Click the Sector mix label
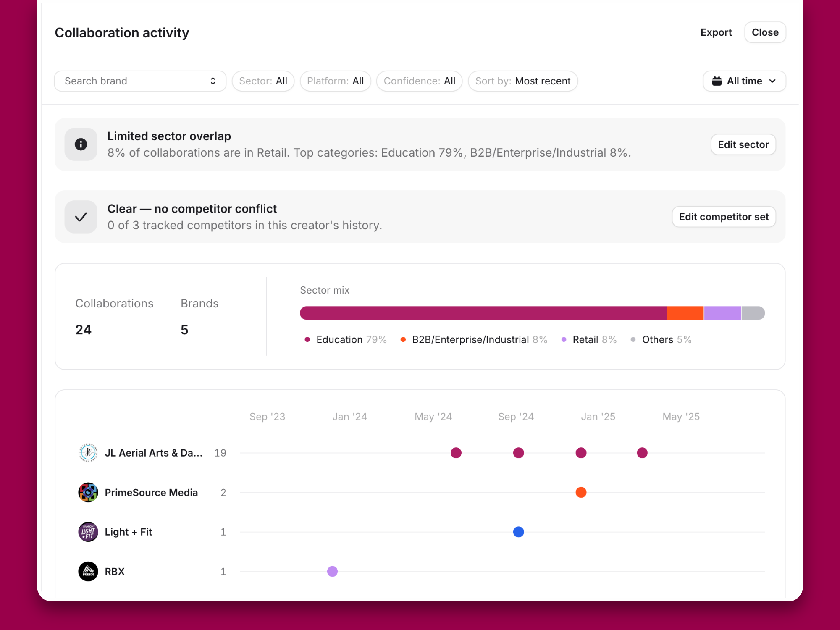 tap(325, 290)
